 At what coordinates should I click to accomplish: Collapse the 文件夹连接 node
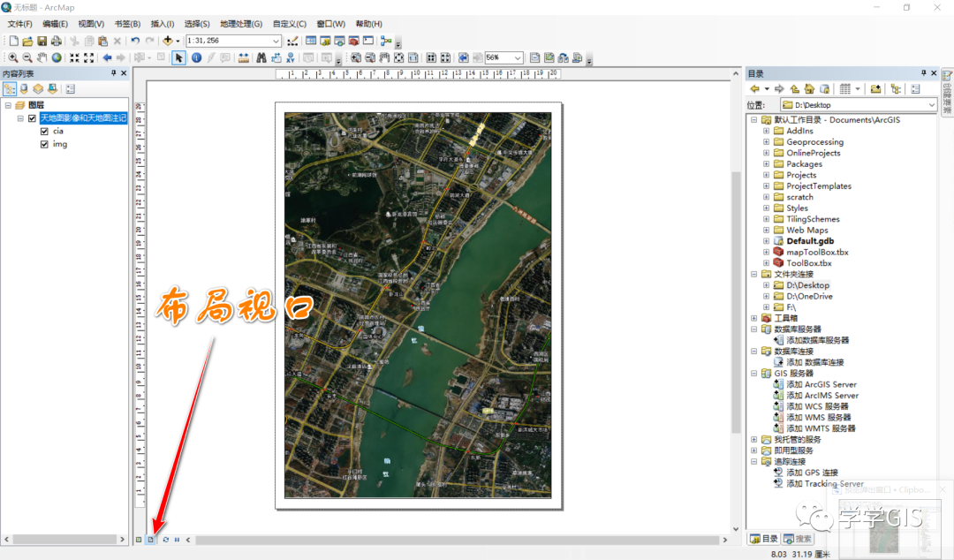[753, 275]
